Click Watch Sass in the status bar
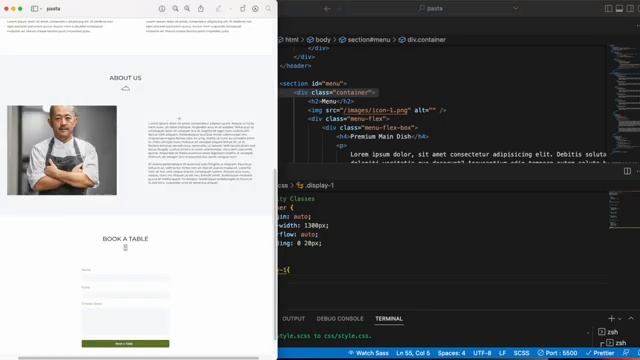Screen dimensions: 640x360 click(x=368, y=353)
